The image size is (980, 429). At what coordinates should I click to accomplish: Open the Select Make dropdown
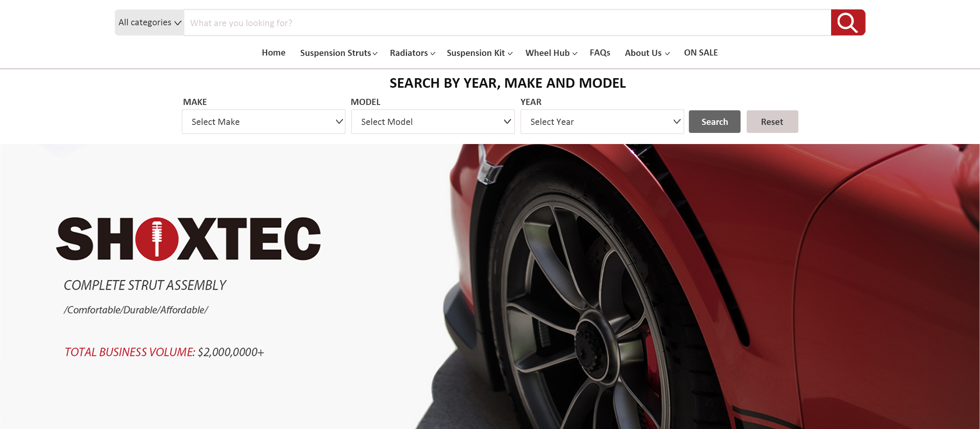click(x=263, y=122)
